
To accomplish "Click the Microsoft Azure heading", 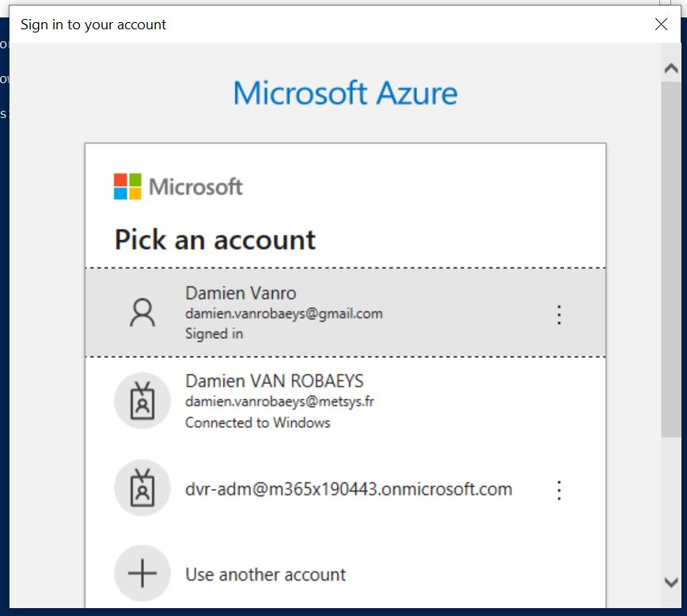I will pos(345,93).
